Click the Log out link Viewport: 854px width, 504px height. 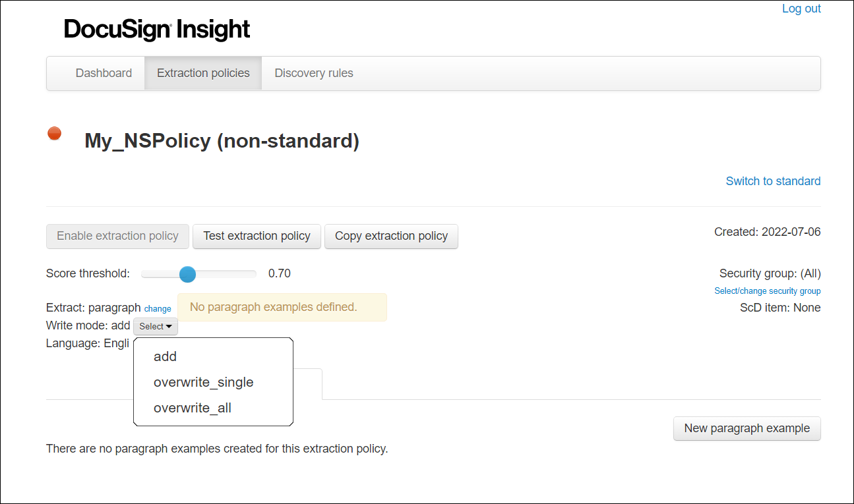point(801,8)
